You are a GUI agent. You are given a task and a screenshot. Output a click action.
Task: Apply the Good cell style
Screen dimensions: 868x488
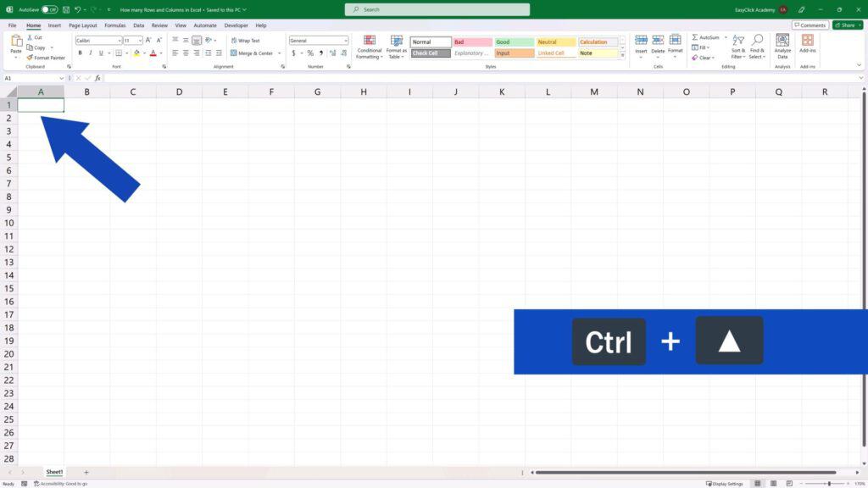(x=515, y=42)
